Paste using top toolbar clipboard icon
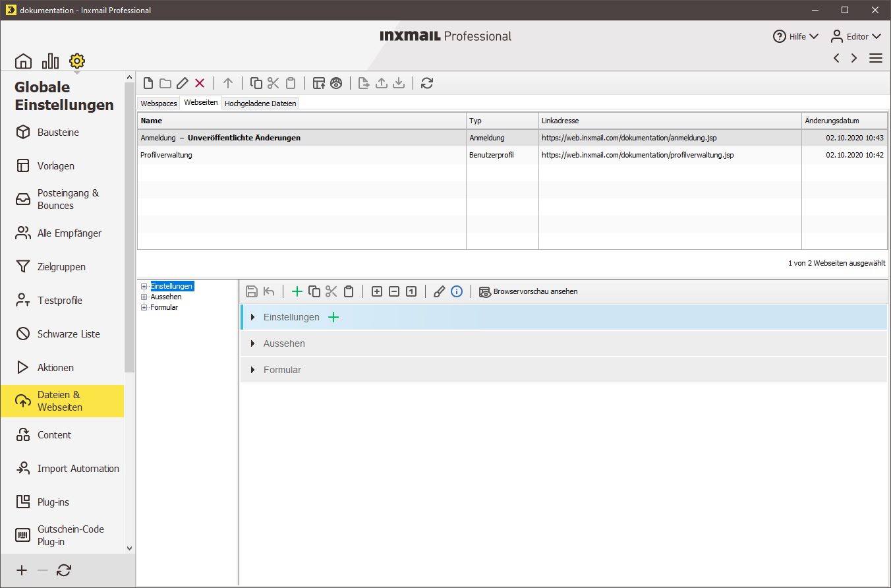The height and width of the screenshot is (588, 891). [291, 83]
